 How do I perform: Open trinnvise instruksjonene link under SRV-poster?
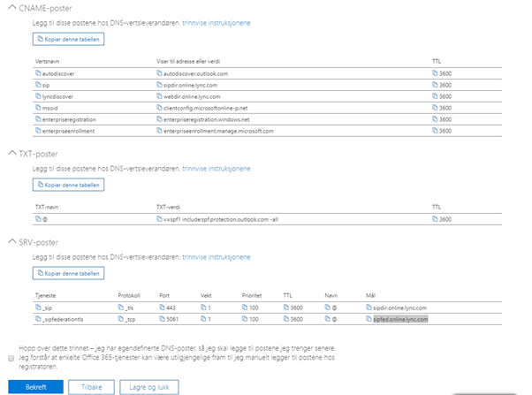click(217, 257)
